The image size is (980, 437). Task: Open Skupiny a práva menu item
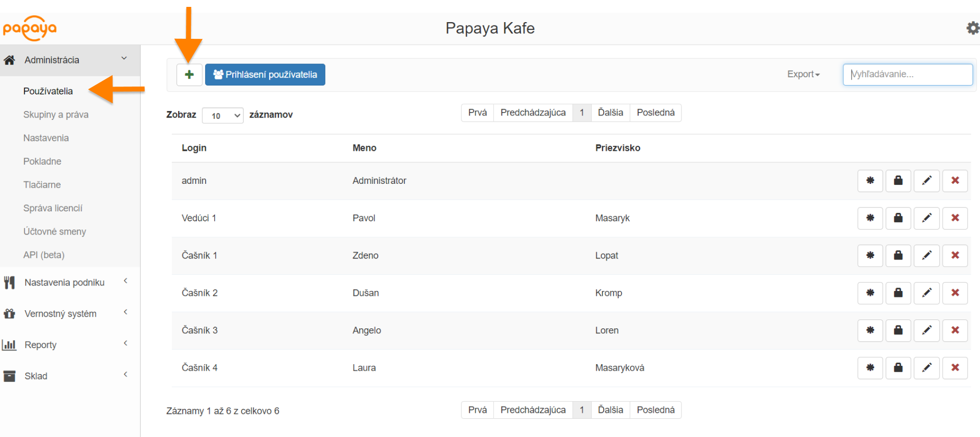pyautogui.click(x=56, y=115)
